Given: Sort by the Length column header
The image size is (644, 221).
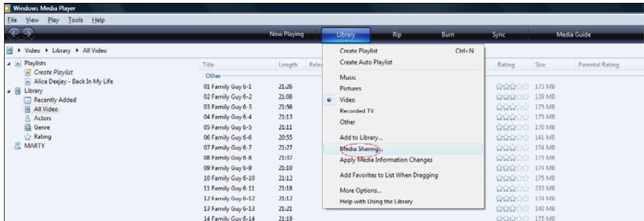Looking at the screenshot, I should [x=291, y=65].
